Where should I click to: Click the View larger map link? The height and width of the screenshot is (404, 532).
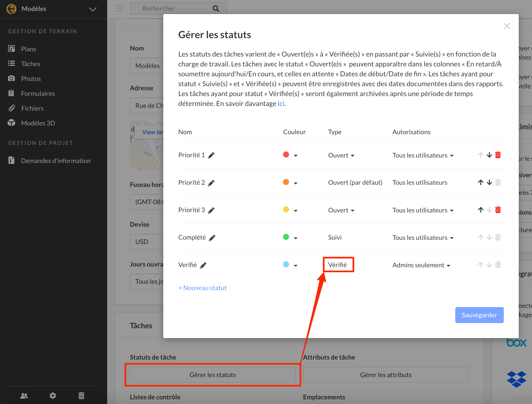point(153,132)
